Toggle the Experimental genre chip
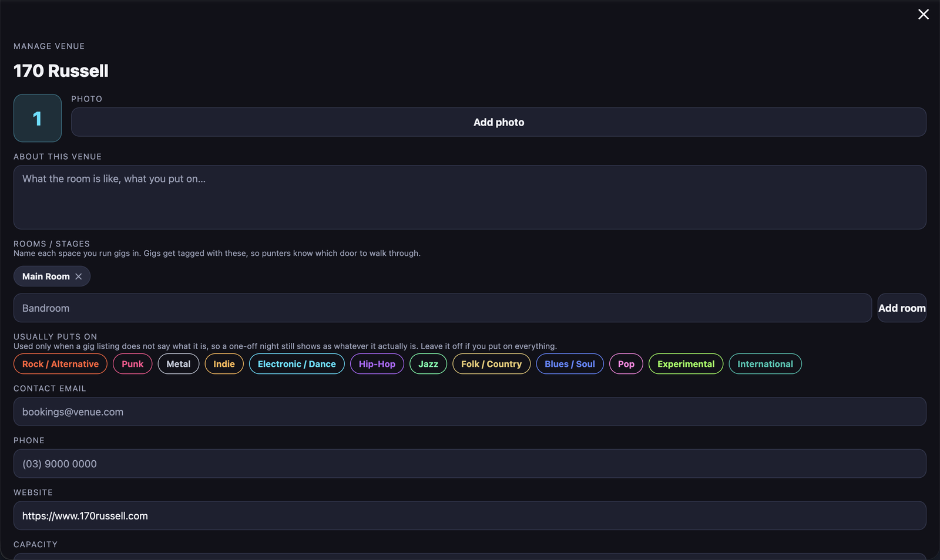 [686, 364]
